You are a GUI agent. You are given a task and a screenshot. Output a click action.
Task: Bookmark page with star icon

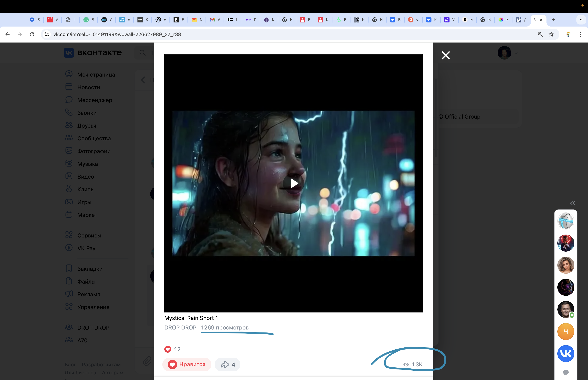(551, 34)
